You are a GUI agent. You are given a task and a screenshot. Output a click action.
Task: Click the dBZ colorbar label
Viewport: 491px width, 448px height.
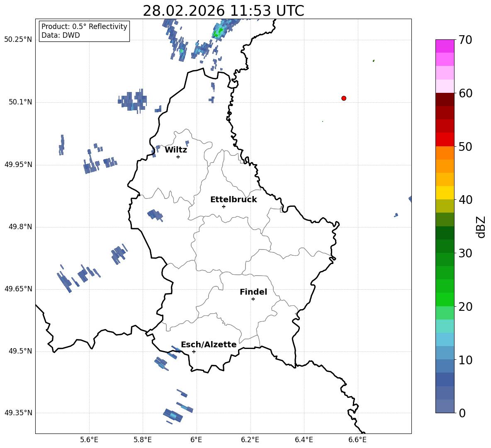(481, 227)
